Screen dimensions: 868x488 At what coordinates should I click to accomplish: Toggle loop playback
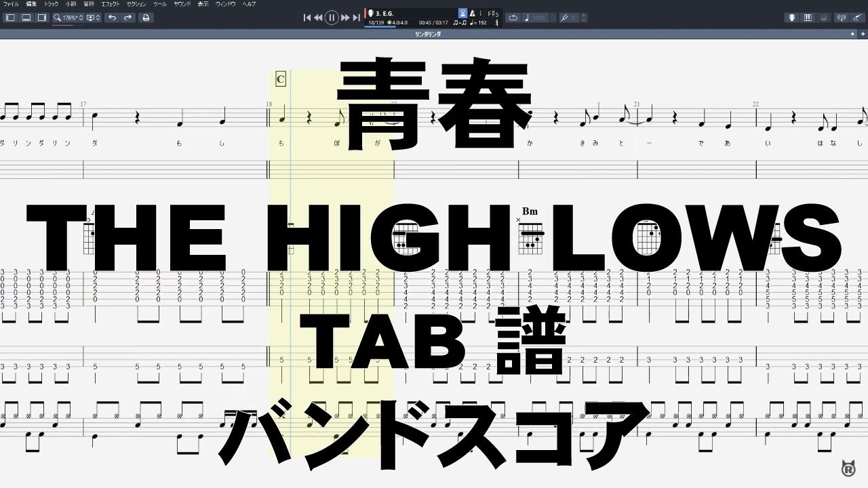point(513,18)
